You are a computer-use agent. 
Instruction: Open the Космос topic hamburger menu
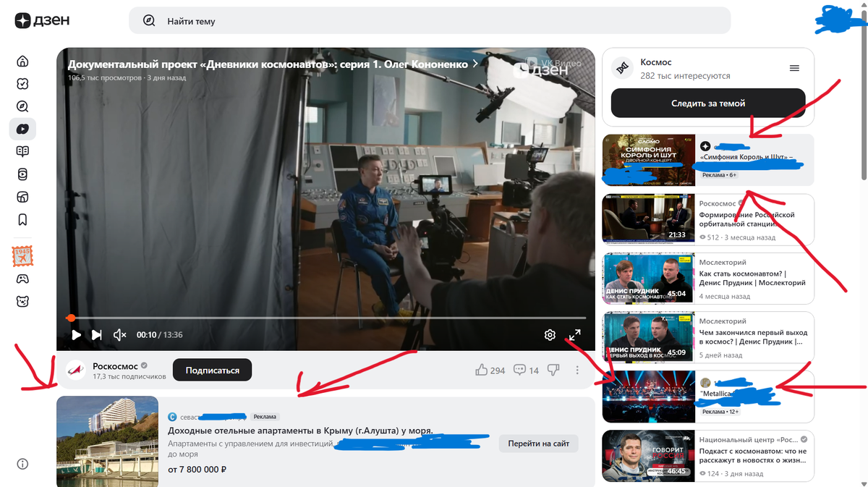coord(794,68)
